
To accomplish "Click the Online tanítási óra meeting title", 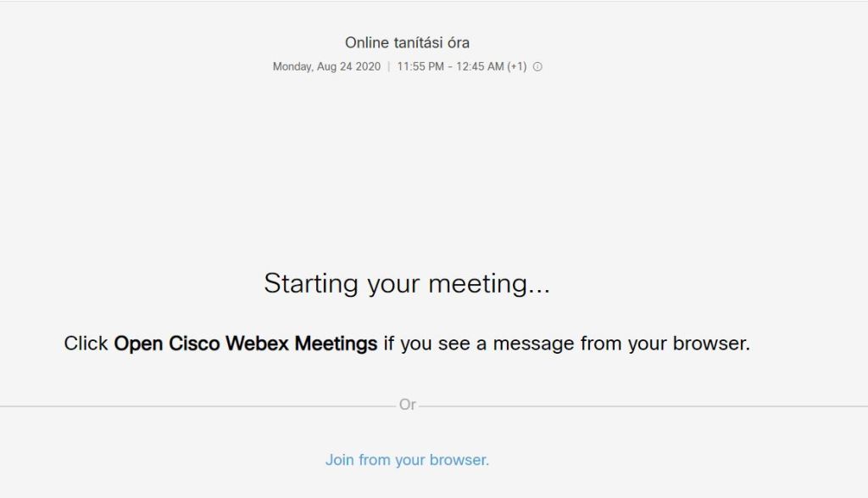I will 407,42.
